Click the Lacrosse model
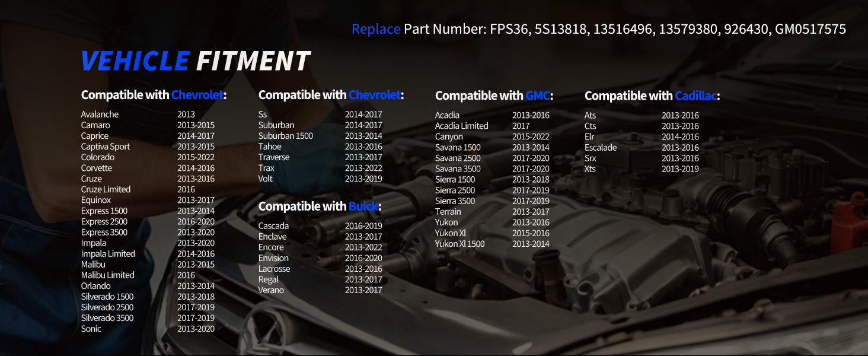The image size is (868, 356). click(x=275, y=268)
